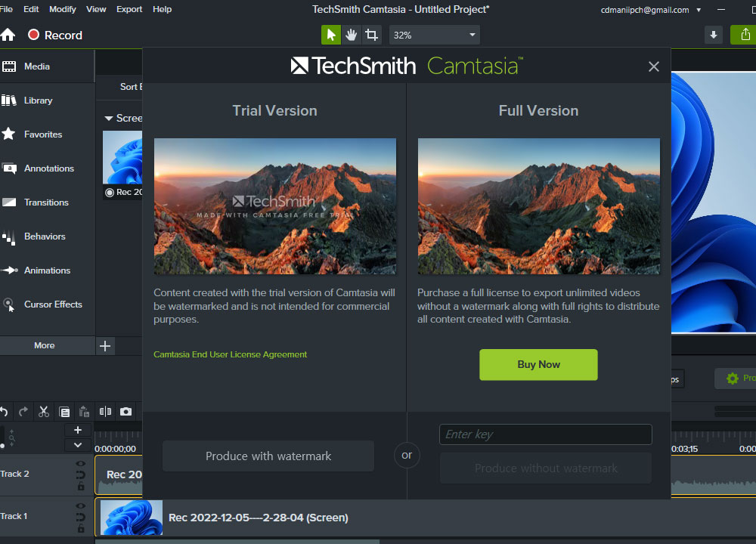Select the Crop tool
This screenshot has height=544, width=756.
[371, 35]
